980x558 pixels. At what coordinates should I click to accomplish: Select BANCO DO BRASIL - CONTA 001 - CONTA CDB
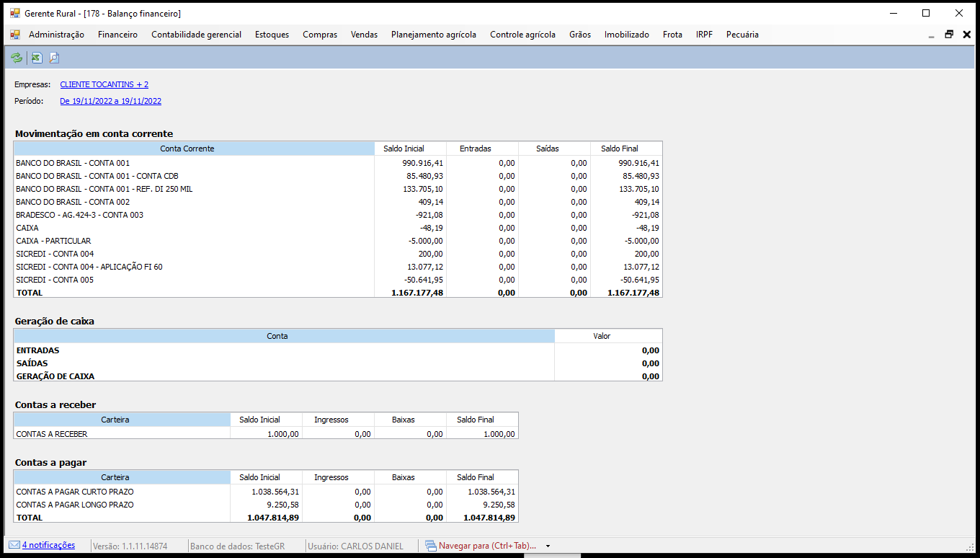pyautogui.click(x=338, y=176)
